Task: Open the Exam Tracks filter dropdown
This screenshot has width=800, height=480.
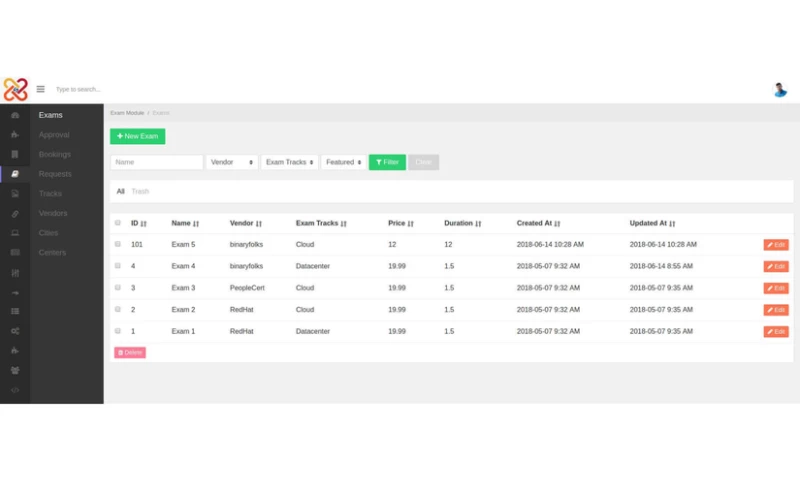Action: 289,162
